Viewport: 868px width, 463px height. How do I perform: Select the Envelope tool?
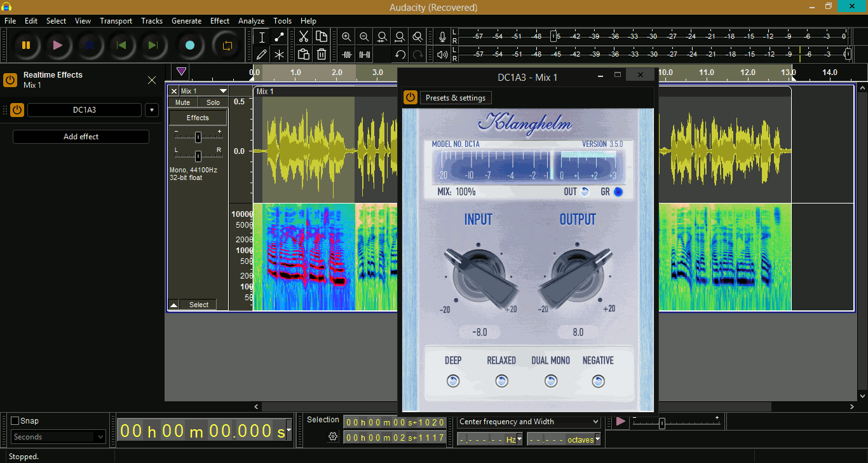pyautogui.click(x=278, y=37)
